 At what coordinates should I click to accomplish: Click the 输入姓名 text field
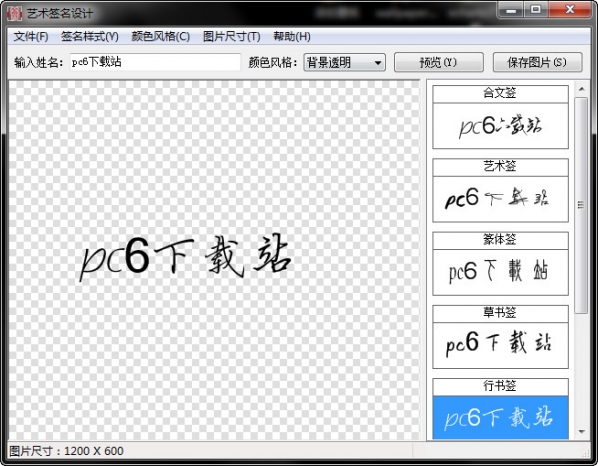coord(155,62)
